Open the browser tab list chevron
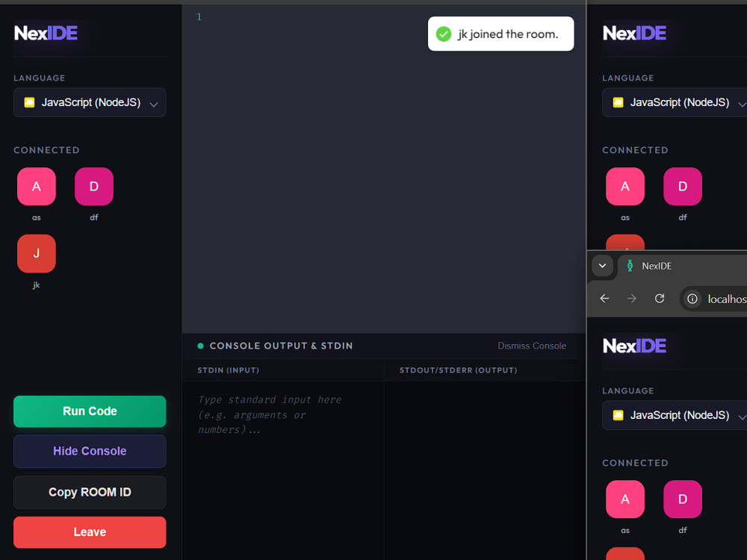The height and width of the screenshot is (560, 747). pyautogui.click(x=602, y=266)
